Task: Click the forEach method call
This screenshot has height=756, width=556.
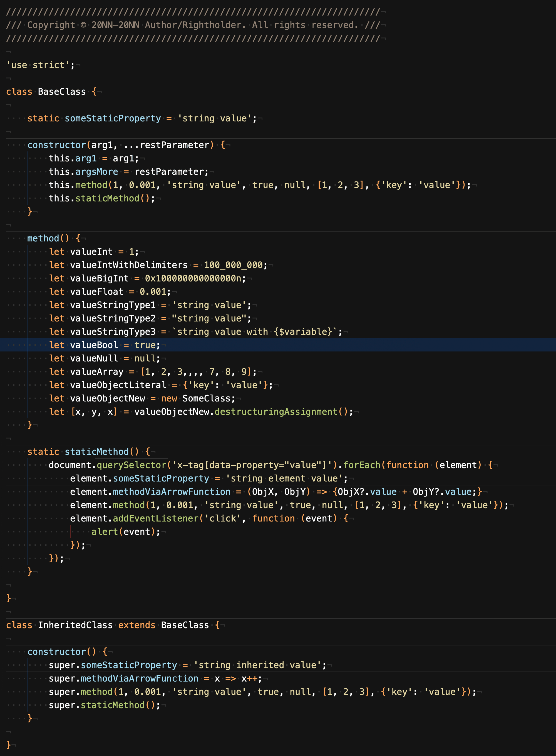Action: [x=361, y=465]
